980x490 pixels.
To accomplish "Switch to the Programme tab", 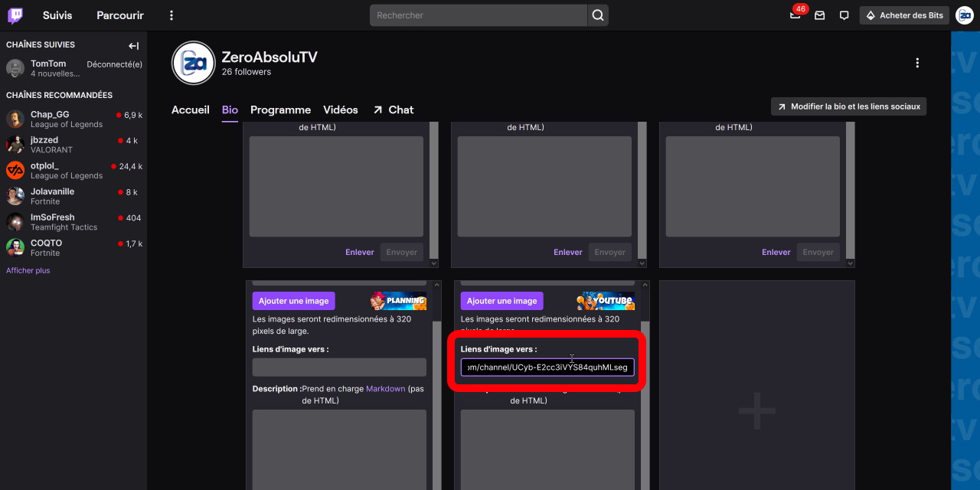I will point(280,109).
